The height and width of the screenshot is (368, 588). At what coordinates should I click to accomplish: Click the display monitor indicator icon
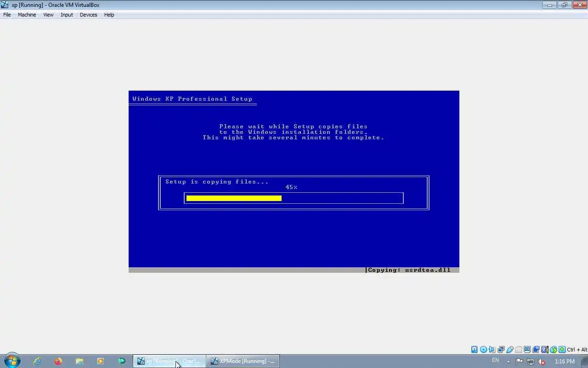tap(527, 350)
